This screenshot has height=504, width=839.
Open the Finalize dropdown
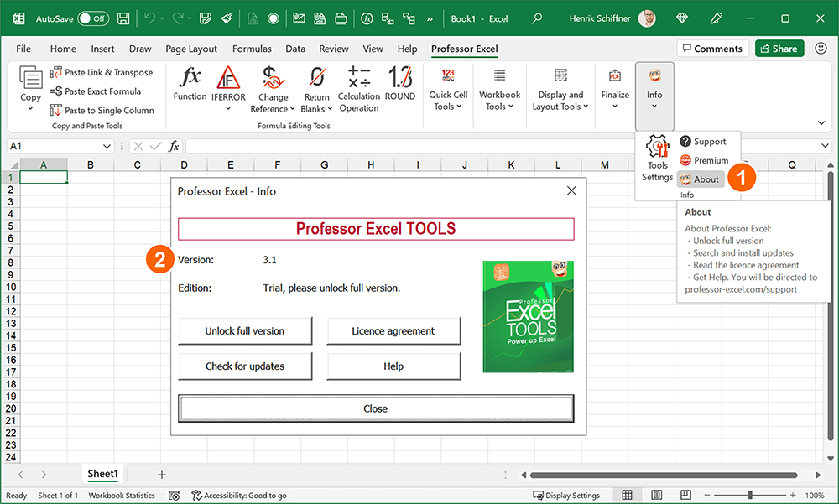tap(615, 90)
